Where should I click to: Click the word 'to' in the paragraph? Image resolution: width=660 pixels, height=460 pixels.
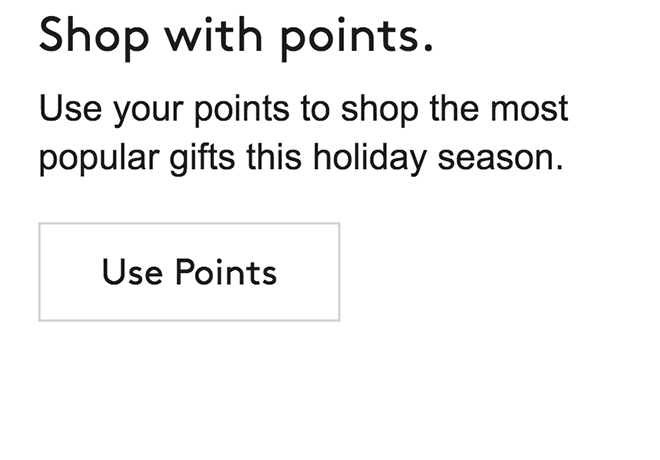click(316, 109)
